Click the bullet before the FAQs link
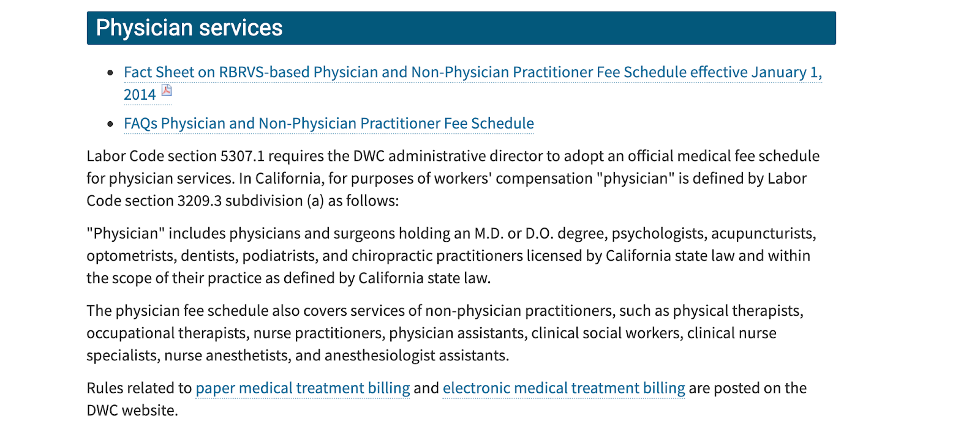Image resolution: width=980 pixels, height=424 pixels. [110, 124]
